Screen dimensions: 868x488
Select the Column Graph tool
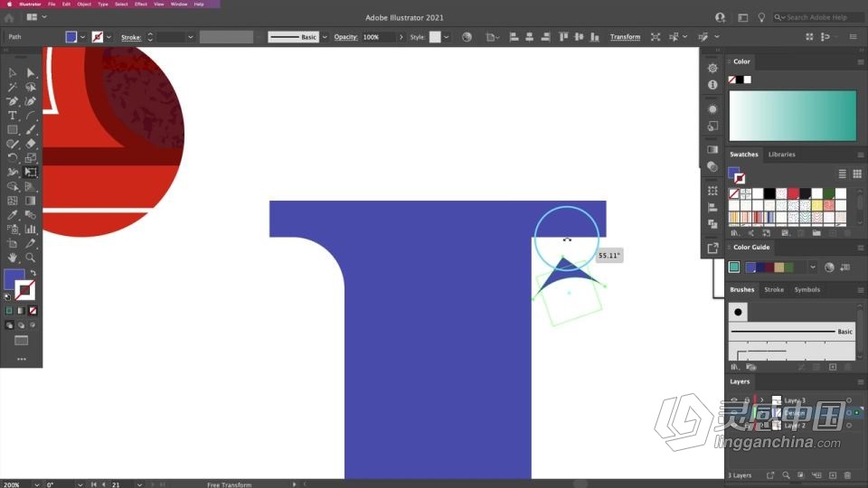pos(31,229)
